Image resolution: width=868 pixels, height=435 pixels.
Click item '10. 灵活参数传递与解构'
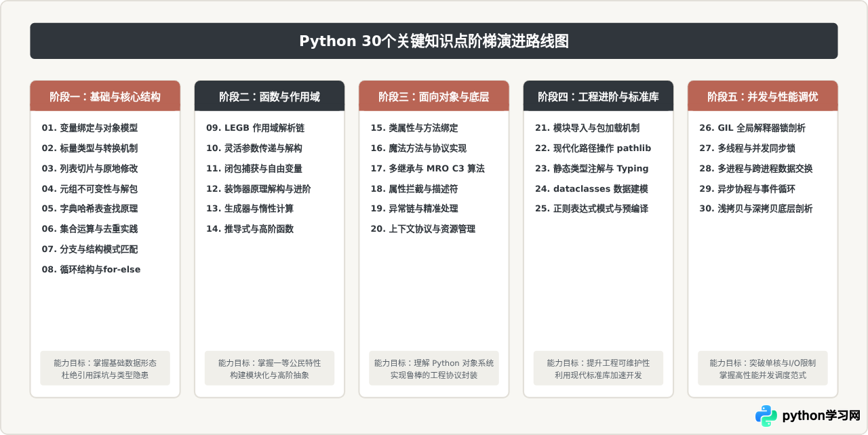tap(254, 148)
